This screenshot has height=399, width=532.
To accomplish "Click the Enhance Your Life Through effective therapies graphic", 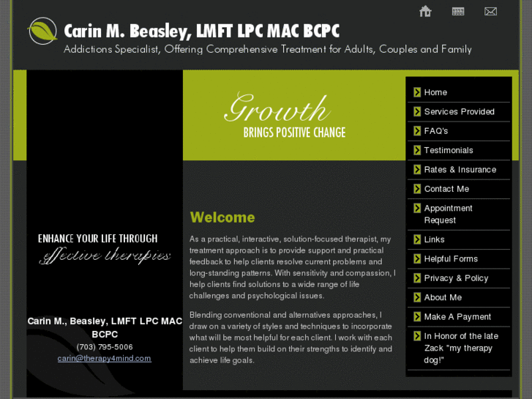I will (105, 249).
